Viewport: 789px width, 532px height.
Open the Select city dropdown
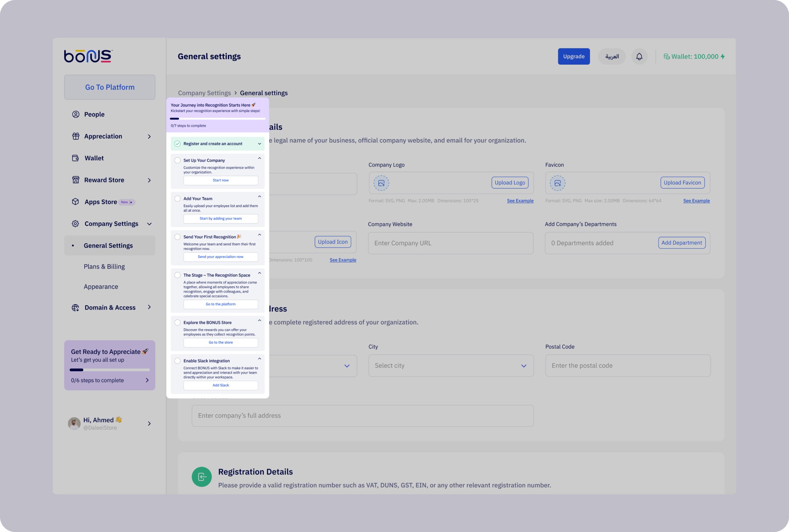point(450,366)
